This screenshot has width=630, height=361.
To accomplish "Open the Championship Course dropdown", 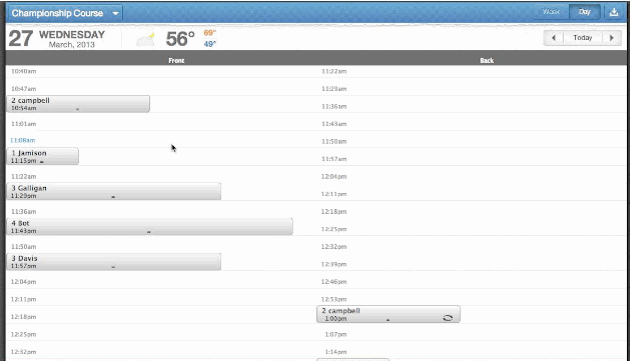I will tap(65, 13).
